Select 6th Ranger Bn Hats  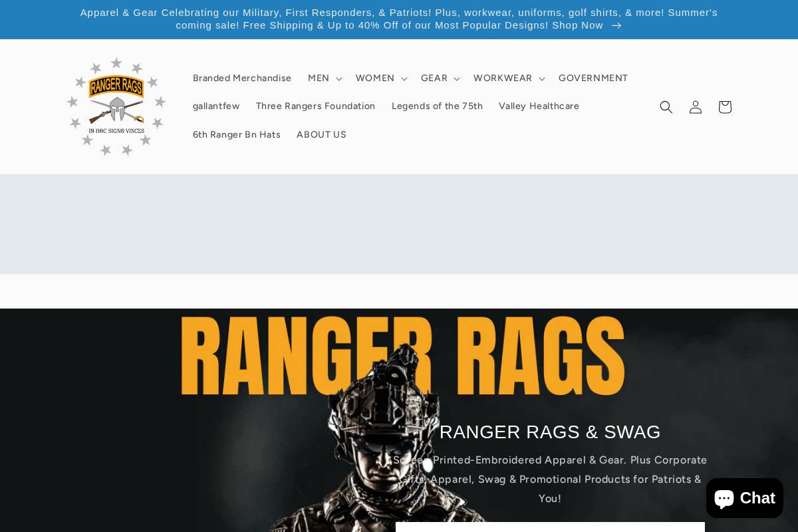click(x=237, y=134)
